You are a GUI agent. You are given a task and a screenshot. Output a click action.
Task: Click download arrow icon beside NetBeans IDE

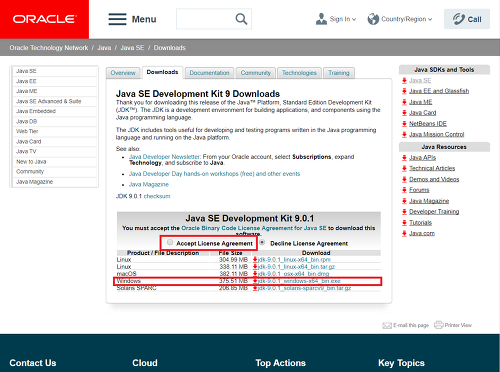click(x=404, y=124)
